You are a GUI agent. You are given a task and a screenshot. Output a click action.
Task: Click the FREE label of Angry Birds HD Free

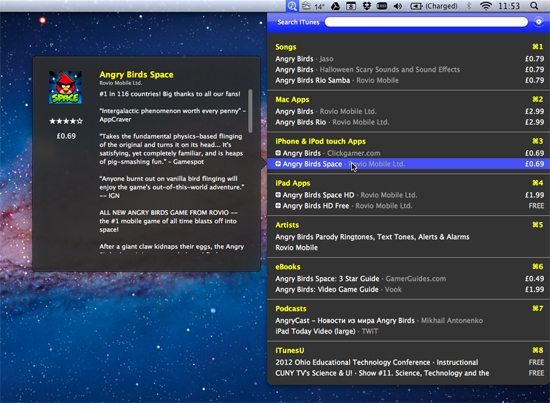click(536, 206)
